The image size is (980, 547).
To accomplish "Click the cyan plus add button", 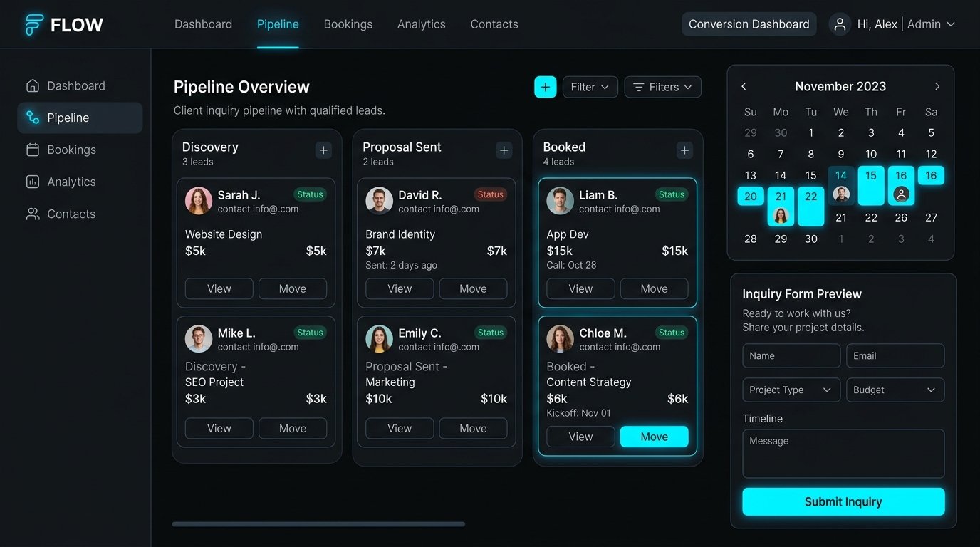I will point(546,87).
